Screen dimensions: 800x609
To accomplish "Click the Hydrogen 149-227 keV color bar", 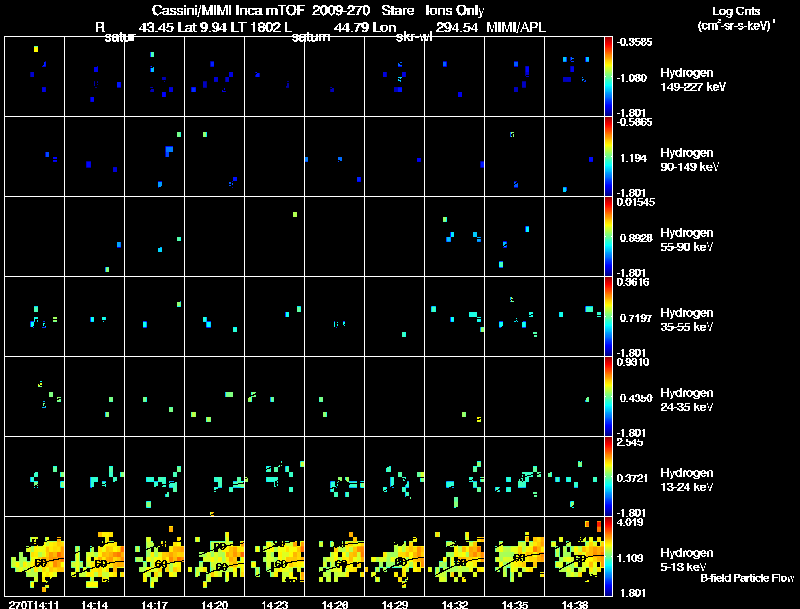I will coord(608,77).
